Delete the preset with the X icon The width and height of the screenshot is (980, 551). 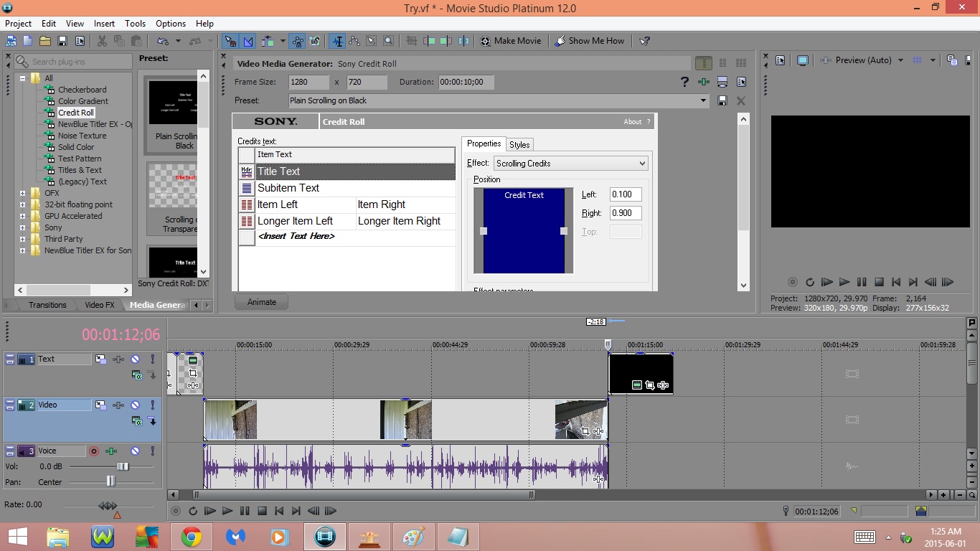coord(741,100)
